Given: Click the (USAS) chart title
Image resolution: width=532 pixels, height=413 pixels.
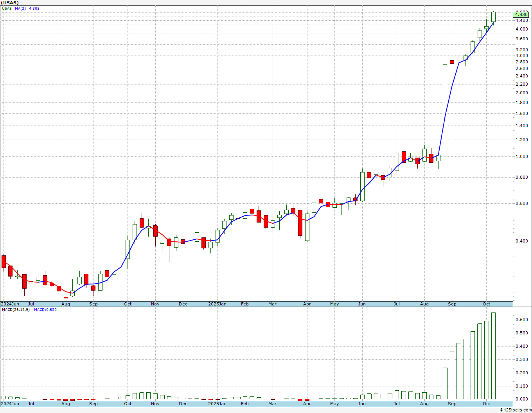Looking at the screenshot, I should pos(10,3).
